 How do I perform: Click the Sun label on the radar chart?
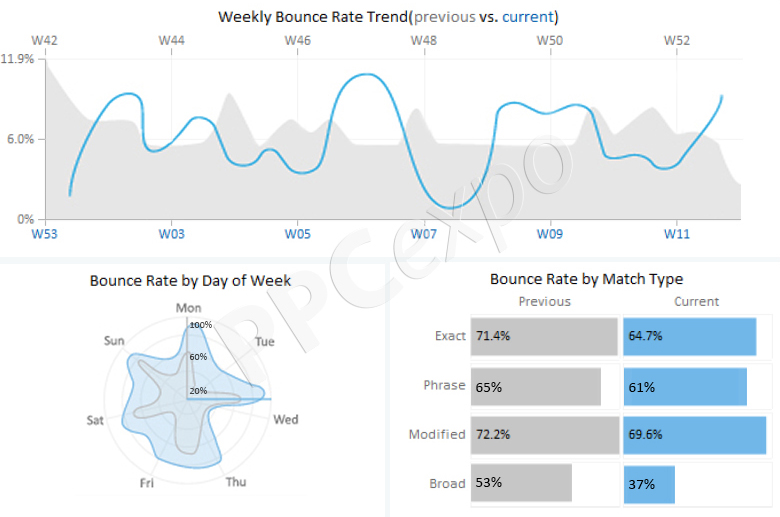click(x=114, y=341)
